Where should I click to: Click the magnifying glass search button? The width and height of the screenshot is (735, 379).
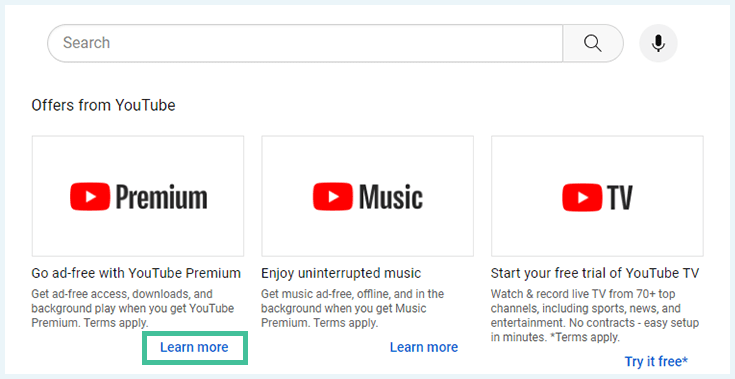coord(593,43)
